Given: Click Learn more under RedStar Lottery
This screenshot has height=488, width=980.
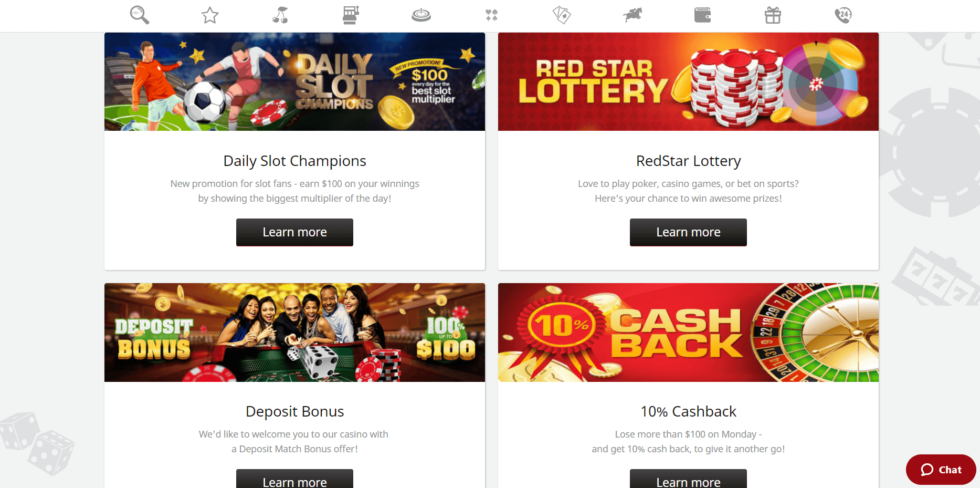Looking at the screenshot, I should 688,232.
